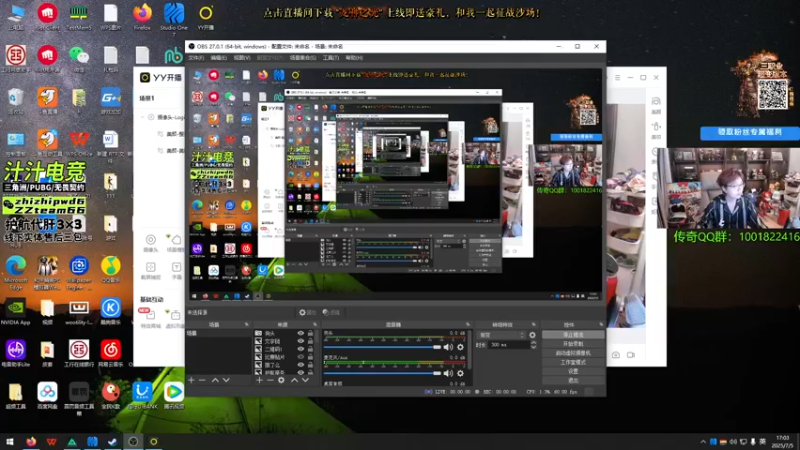Open the NVIDIA App desktop icon
800x450 pixels.
[16, 312]
